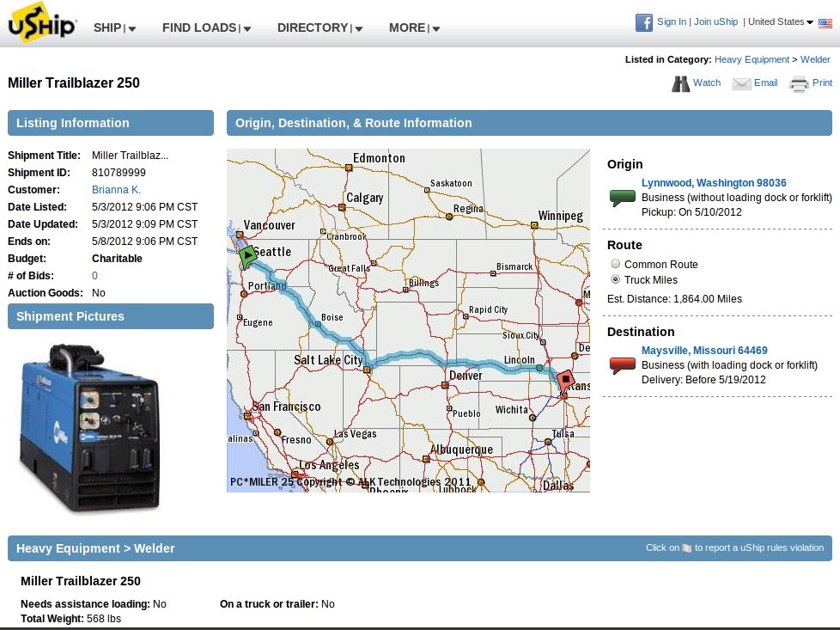Click the green origin marker on map
This screenshot has height=630, width=840.
(x=247, y=256)
